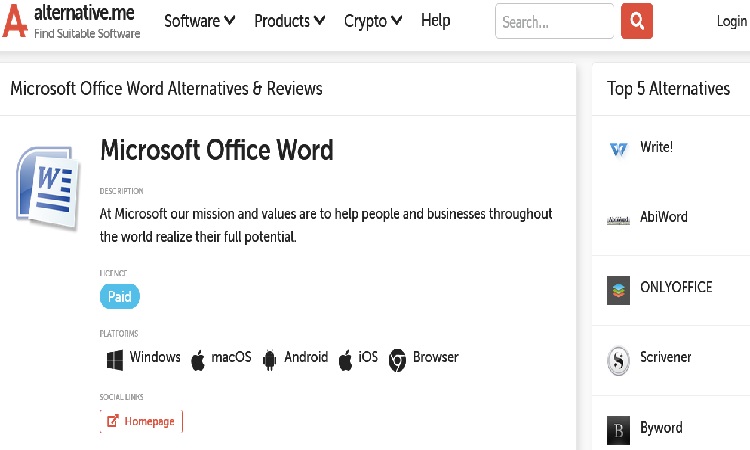
Task: Click the Microsoft Office Word title heading
Action: [217, 150]
